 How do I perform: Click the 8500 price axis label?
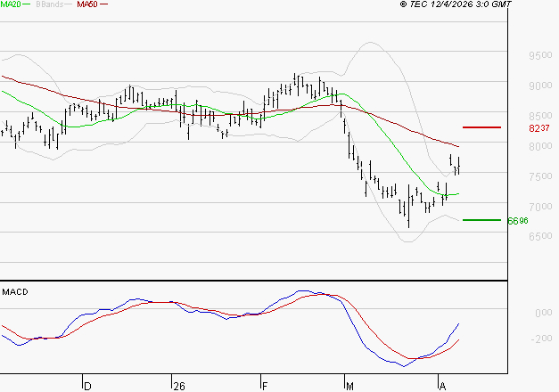coord(540,116)
